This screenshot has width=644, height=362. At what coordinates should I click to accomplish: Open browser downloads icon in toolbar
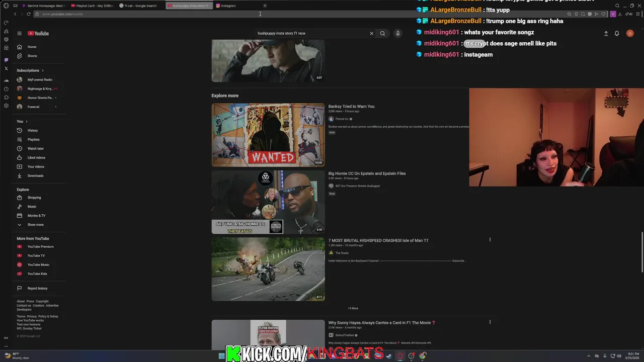620,14
